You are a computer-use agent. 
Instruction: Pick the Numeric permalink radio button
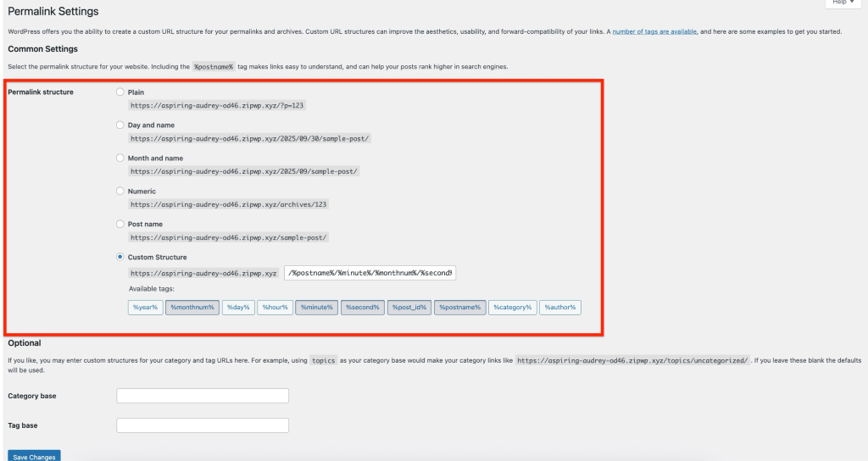pos(120,191)
